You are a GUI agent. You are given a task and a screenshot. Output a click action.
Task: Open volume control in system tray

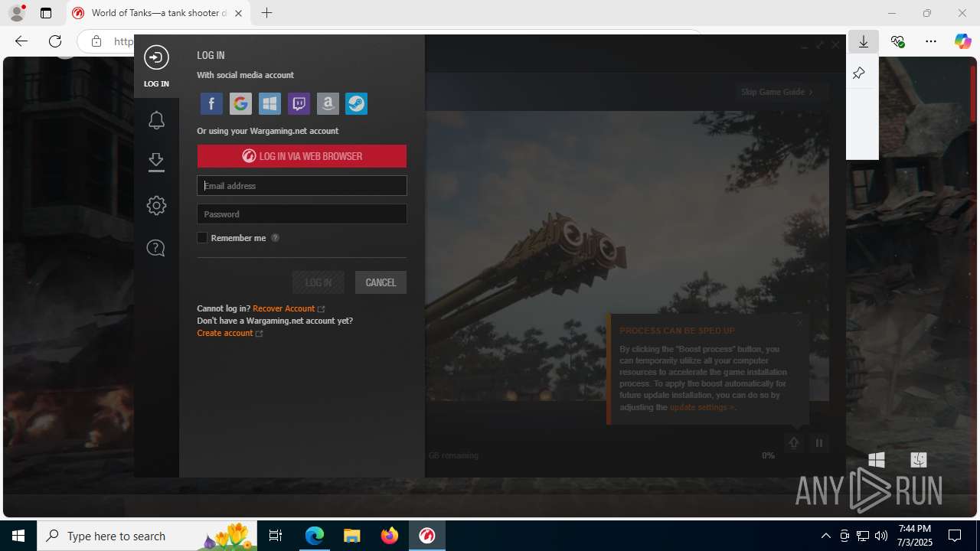880,536
